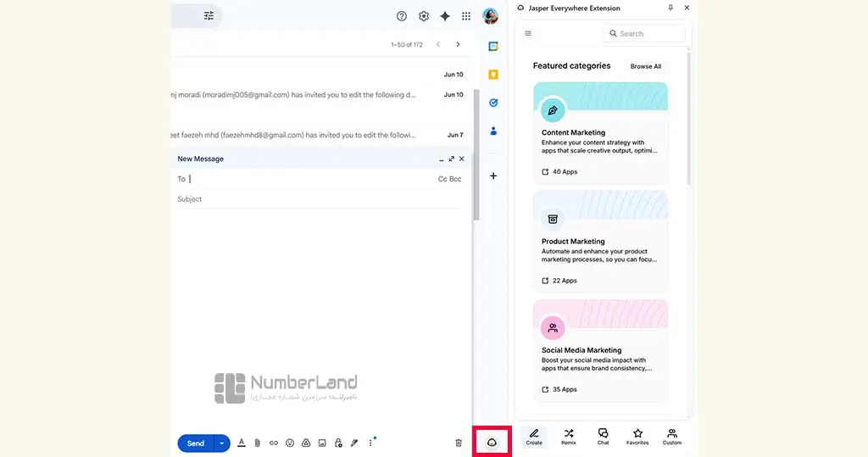Browse All featured categories

pos(645,66)
